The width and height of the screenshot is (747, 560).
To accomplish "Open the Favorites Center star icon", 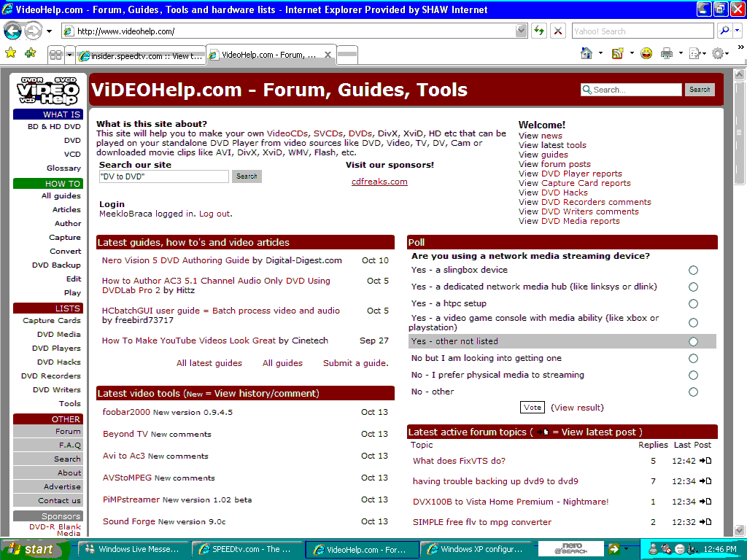I will tap(10, 52).
